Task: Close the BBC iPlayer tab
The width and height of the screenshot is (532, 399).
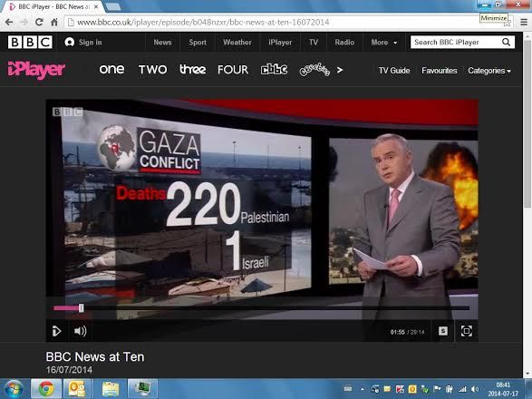Action: click(96, 6)
